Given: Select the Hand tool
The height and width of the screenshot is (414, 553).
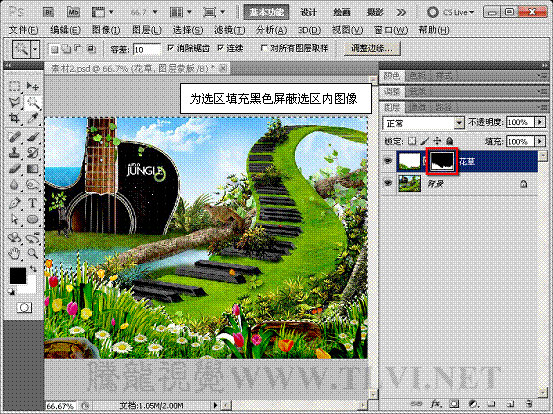Looking at the screenshot, I should coord(14,253).
